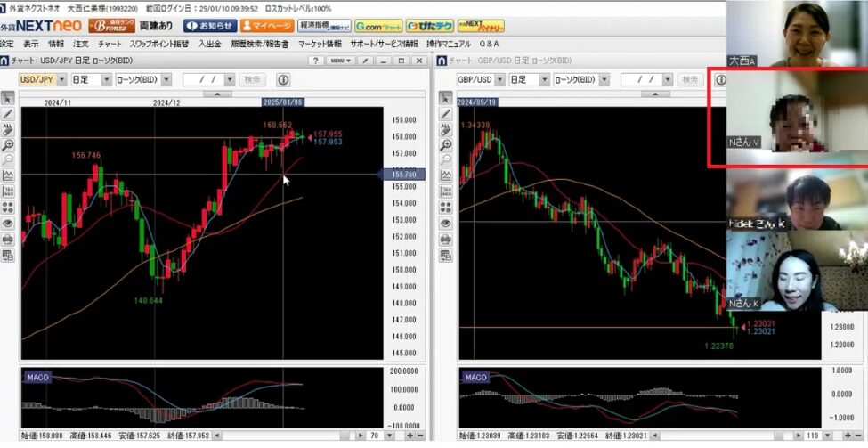Image resolution: width=868 pixels, height=448 pixels.
Task: Select the arrow pointer tool in USD/JPY chart
Action: click(8, 98)
